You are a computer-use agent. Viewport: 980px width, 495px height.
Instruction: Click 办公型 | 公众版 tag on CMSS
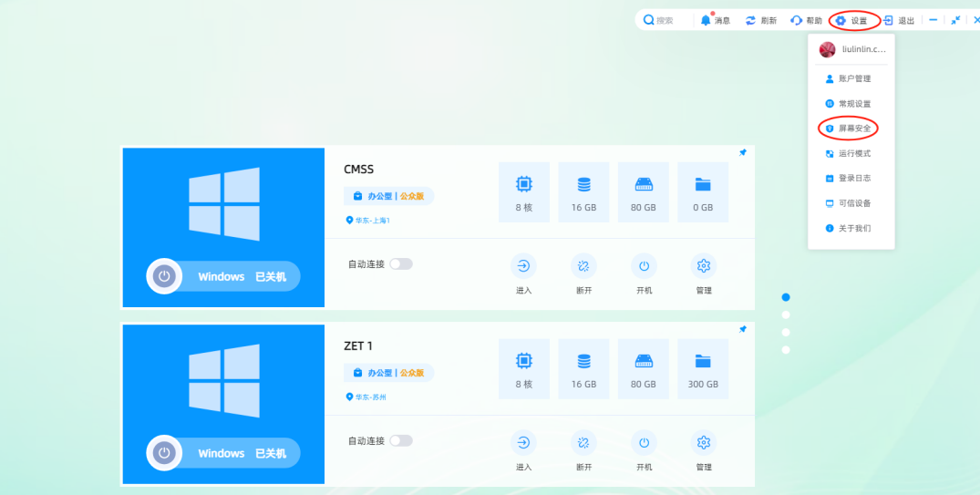coord(388,196)
